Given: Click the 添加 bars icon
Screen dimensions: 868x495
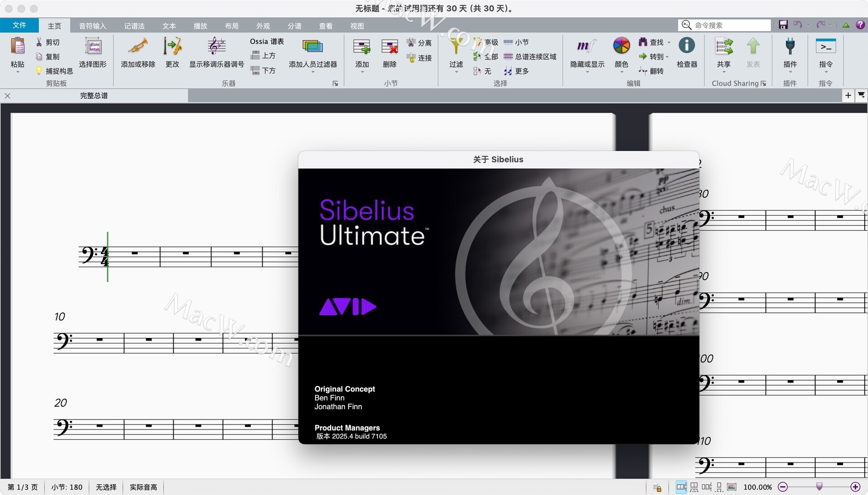Looking at the screenshot, I should [x=362, y=47].
